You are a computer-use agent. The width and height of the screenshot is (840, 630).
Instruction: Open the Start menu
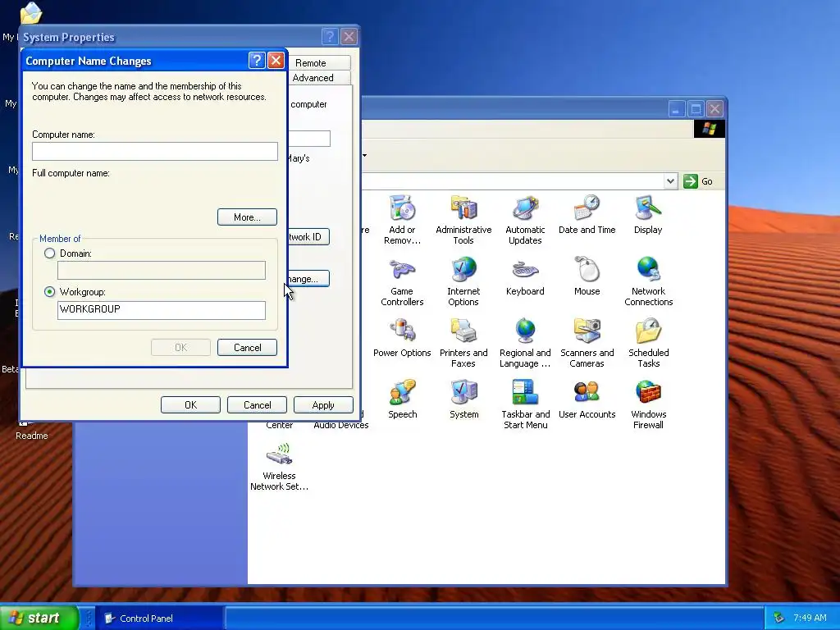point(39,618)
